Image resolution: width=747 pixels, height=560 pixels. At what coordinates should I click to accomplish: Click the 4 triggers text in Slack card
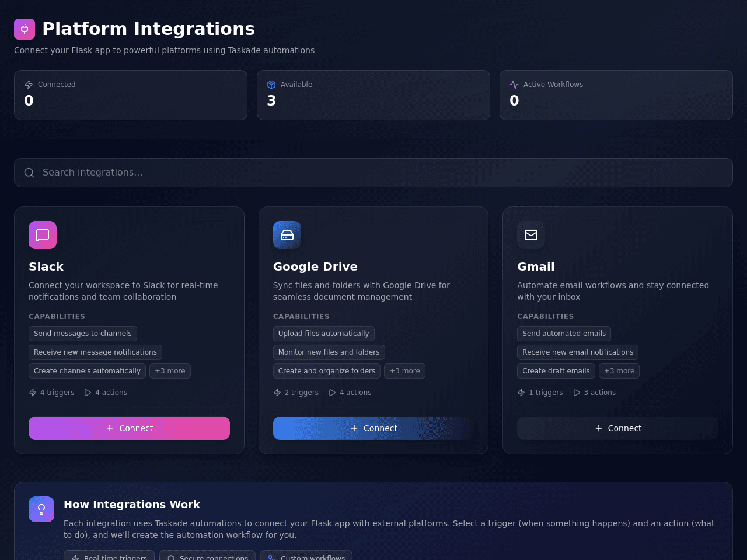(57, 393)
